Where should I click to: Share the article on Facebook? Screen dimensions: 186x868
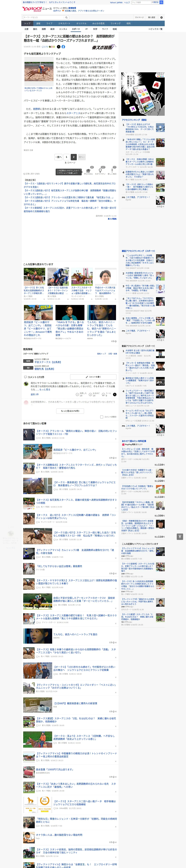point(63,47)
